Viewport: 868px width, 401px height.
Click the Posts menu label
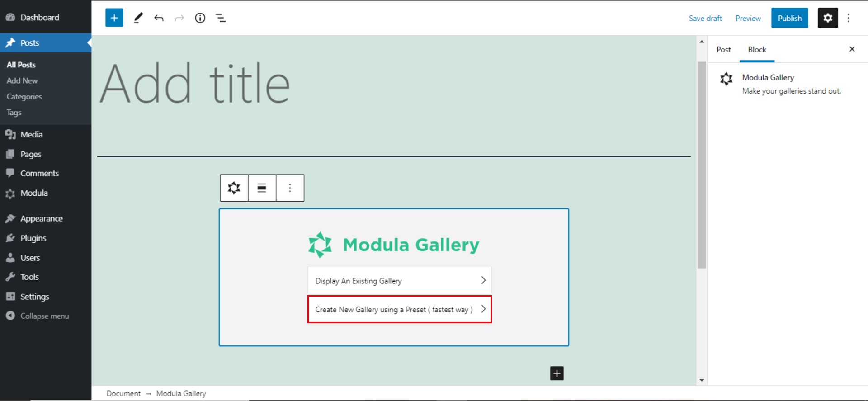(30, 43)
